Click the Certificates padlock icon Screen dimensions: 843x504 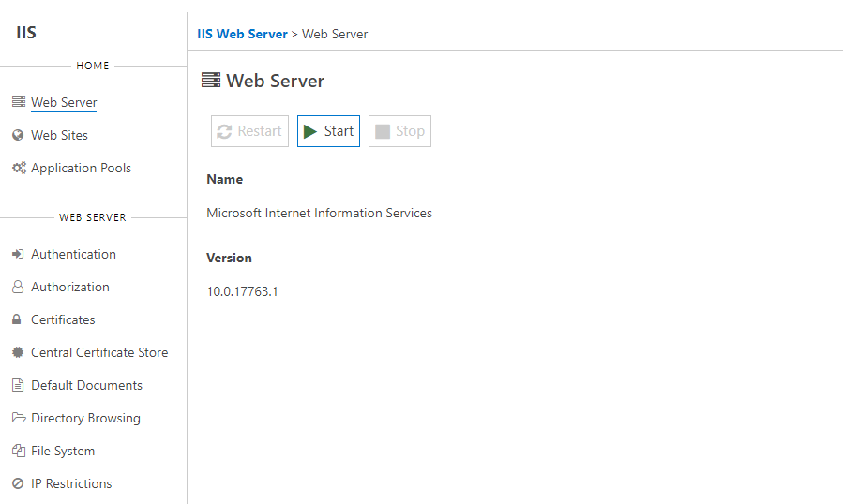pos(17,319)
